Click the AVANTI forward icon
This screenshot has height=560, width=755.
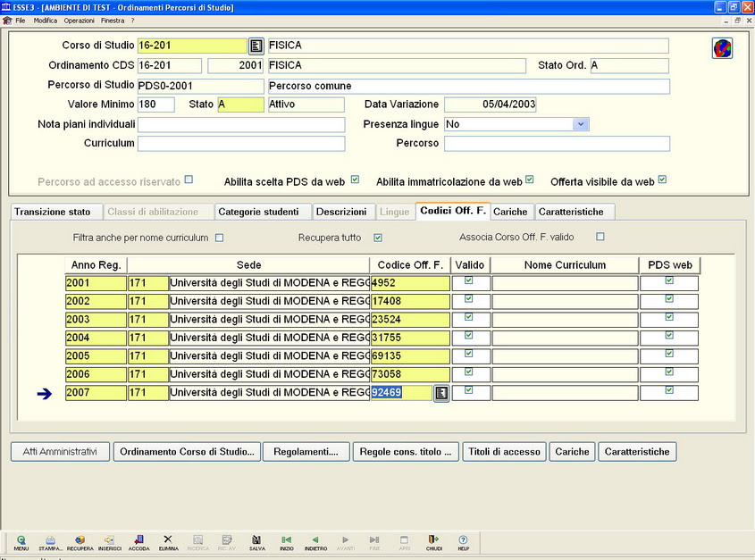click(x=345, y=543)
